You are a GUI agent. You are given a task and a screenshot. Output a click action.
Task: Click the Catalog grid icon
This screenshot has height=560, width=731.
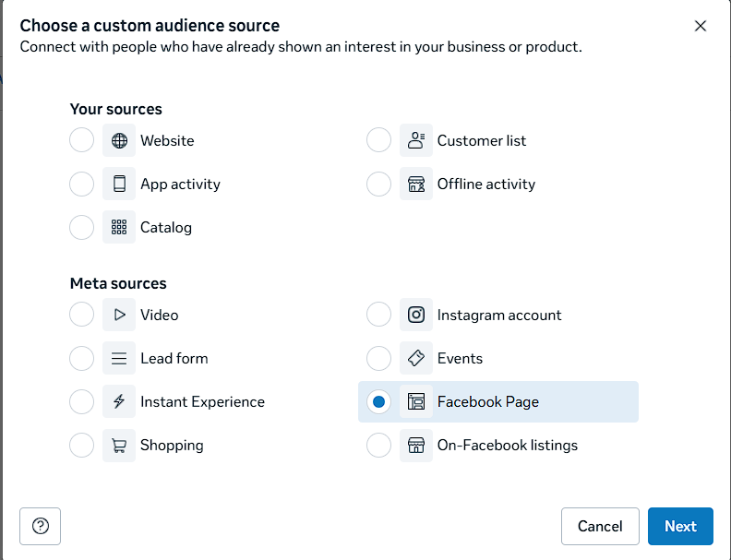coord(119,228)
